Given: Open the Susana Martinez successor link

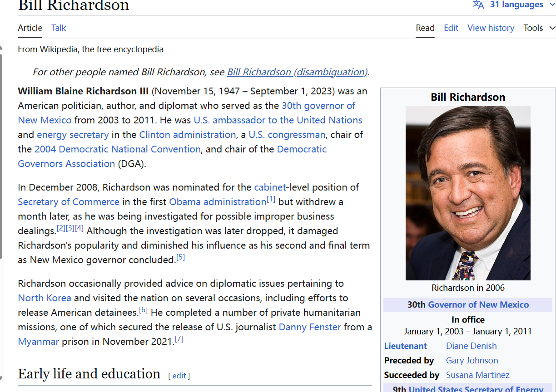Looking at the screenshot, I should (477, 375).
